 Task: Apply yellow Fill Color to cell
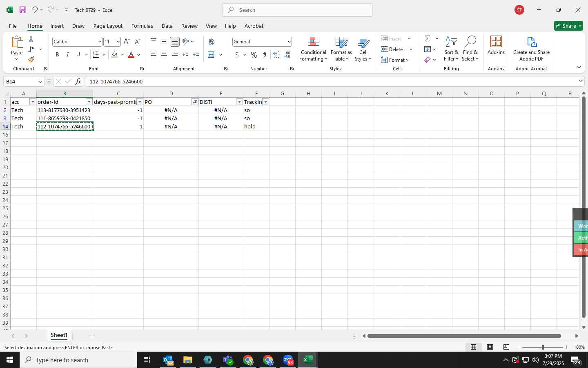[x=115, y=55]
